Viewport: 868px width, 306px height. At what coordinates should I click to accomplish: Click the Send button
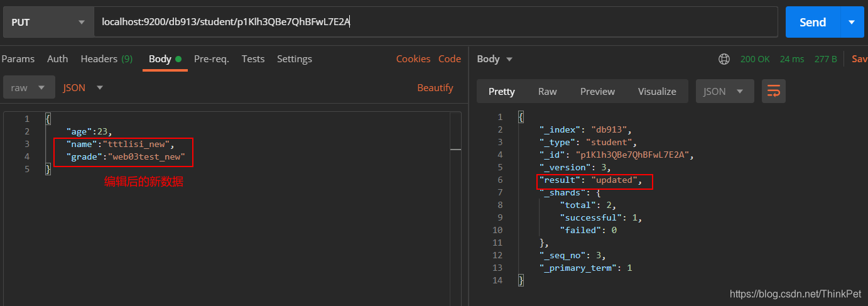pos(813,22)
